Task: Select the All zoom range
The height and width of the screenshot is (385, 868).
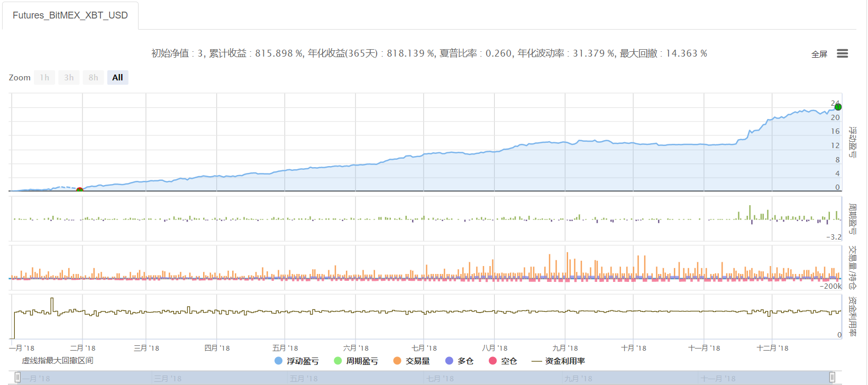Action: point(117,78)
